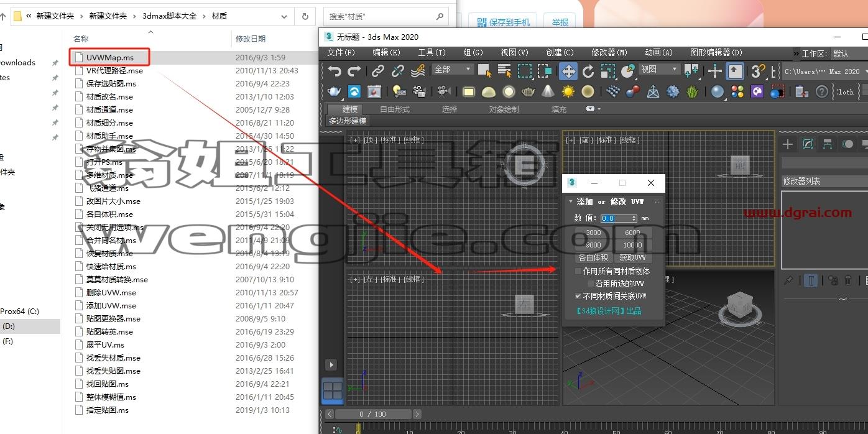The height and width of the screenshot is (434, 868).
Task: Click the gray question mark help icon
Action: pos(822,91)
